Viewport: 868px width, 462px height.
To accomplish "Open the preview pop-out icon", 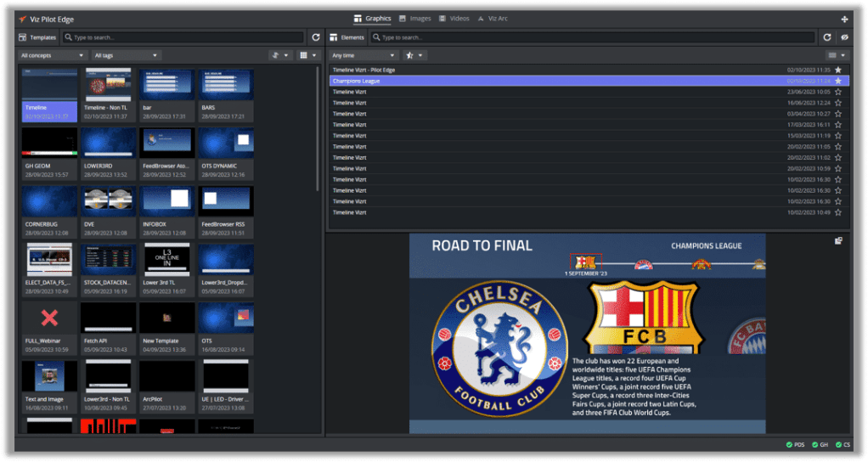I will click(x=838, y=240).
